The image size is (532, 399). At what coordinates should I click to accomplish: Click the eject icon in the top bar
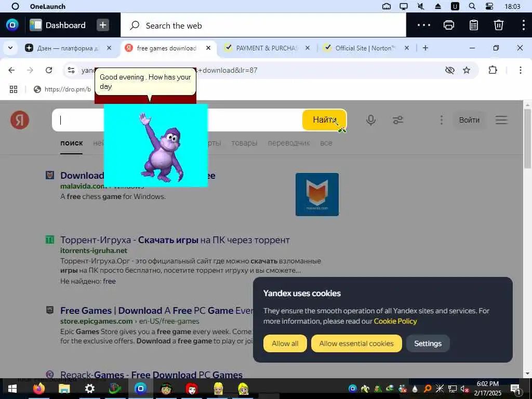[x=437, y=6]
